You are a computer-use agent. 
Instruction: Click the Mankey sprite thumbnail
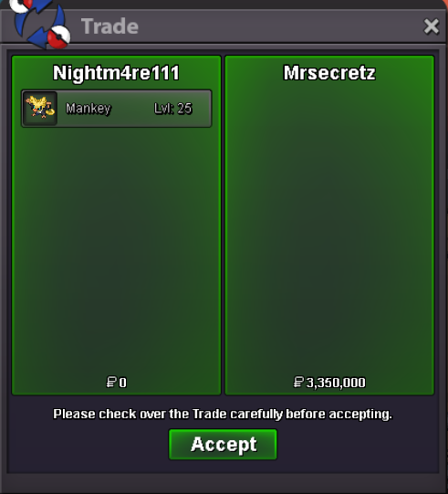pyautogui.click(x=40, y=109)
